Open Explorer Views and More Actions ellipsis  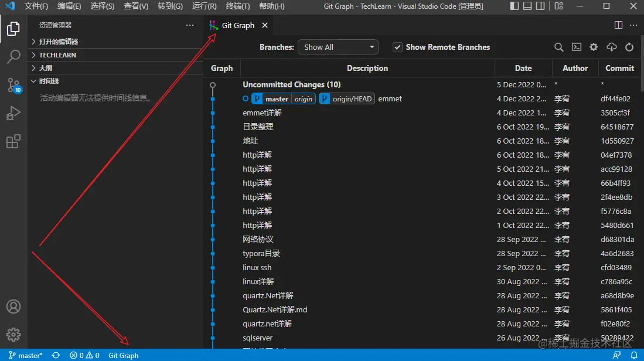[190, 25]
